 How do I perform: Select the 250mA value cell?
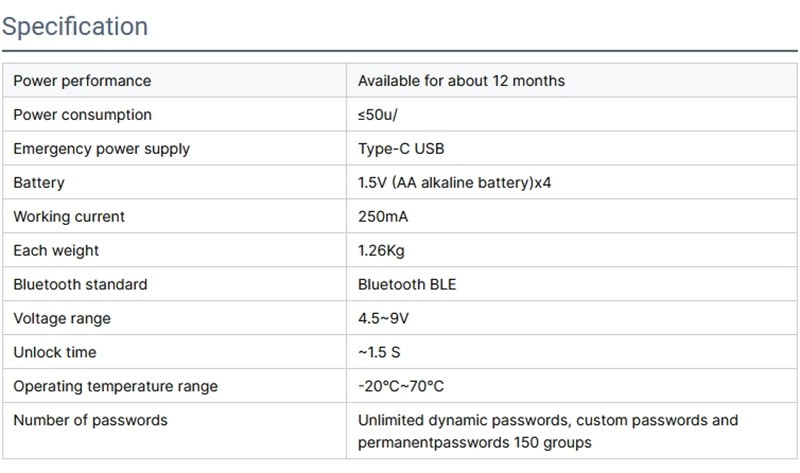point(383,217)
